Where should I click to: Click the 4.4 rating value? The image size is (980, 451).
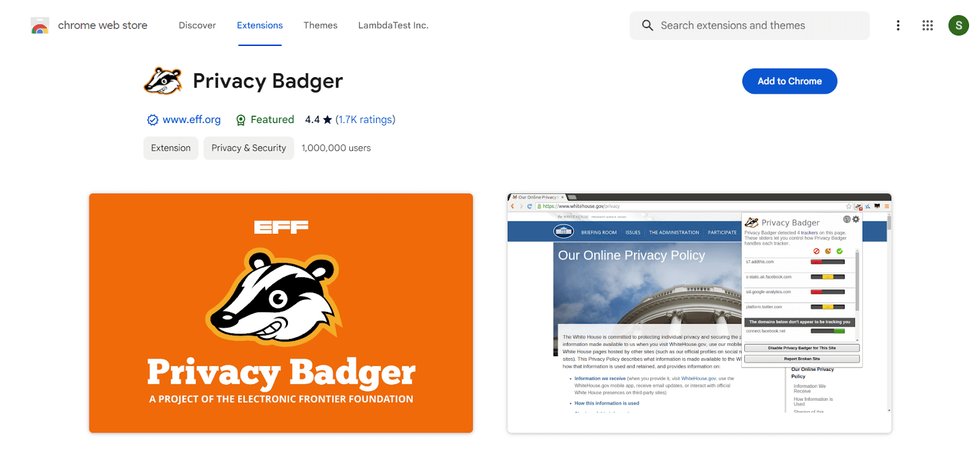point(312,119)
